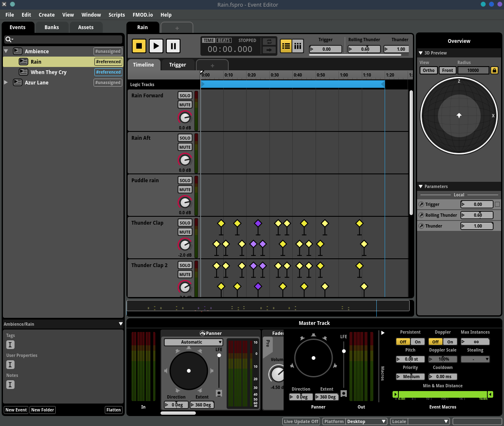Click the 3D preview listener arrow
Image resolution: width=504 pixels, height=426 pixels.
point(459,115)
